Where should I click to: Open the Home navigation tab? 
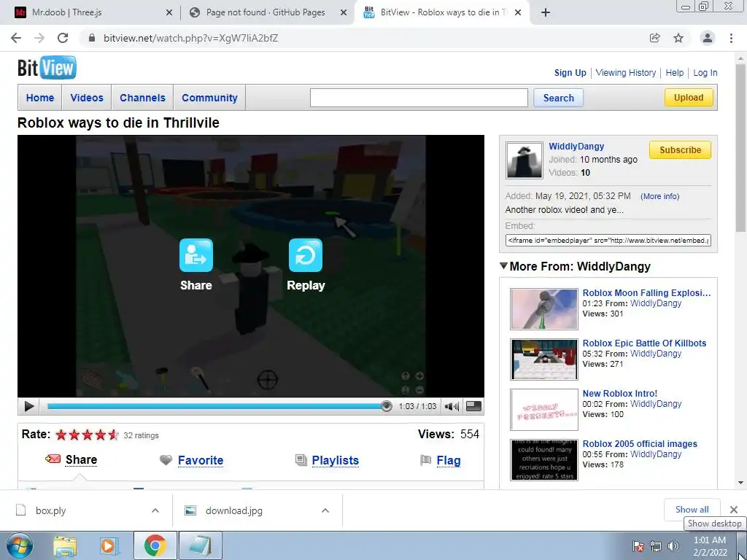pos(40,98)
